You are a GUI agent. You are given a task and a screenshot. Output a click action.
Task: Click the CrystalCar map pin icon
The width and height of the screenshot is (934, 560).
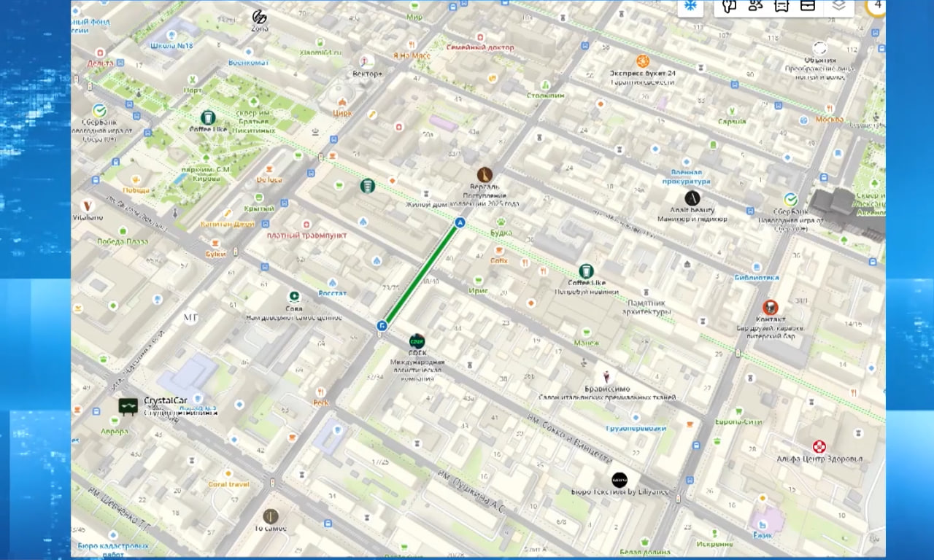[128, 406]
